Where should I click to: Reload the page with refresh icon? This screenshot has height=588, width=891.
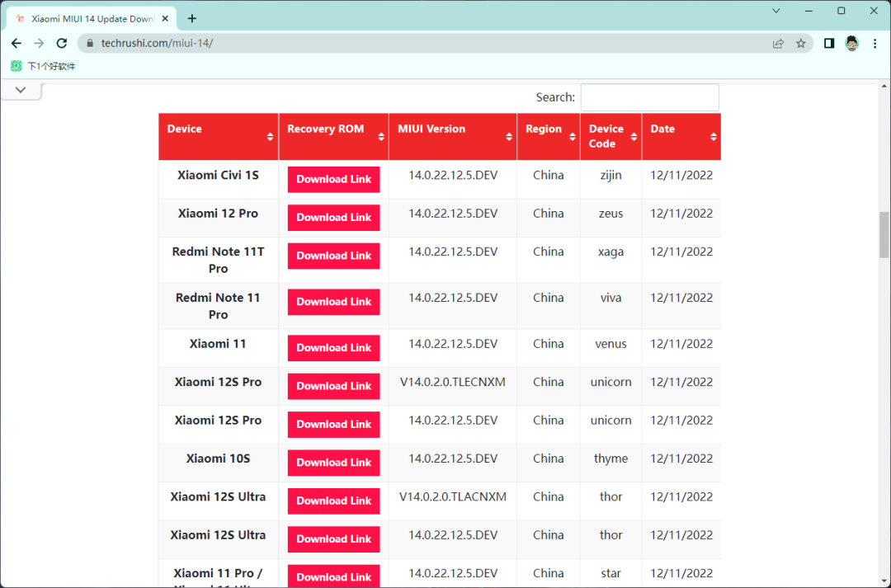(x=62, y=44)
